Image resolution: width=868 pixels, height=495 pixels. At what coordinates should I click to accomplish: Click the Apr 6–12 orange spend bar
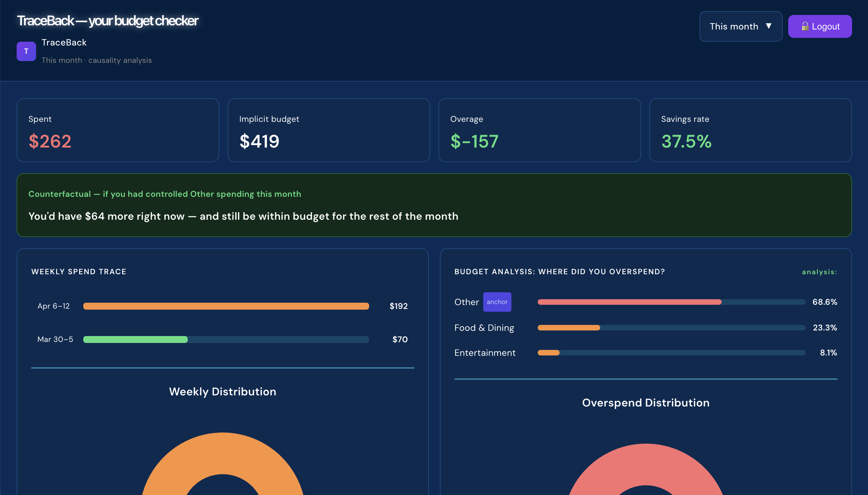pyautogui.click(x=226, y=306)
